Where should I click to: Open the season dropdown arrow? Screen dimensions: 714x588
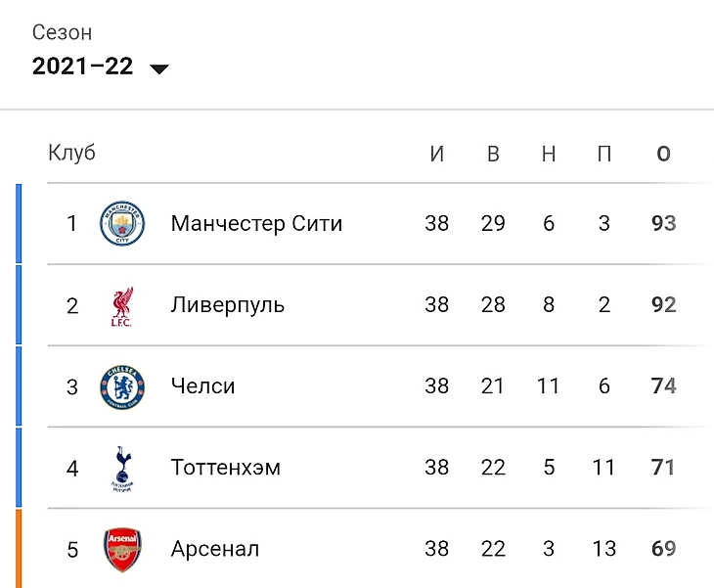click(159, 68)
